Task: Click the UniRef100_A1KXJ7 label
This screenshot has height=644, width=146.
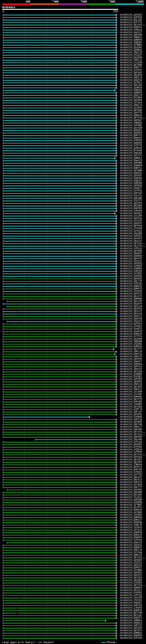Action: 131,32
